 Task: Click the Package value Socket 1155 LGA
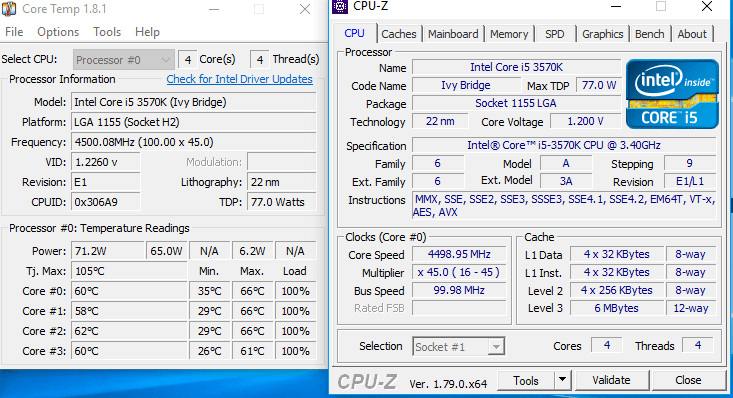(516, 103)
